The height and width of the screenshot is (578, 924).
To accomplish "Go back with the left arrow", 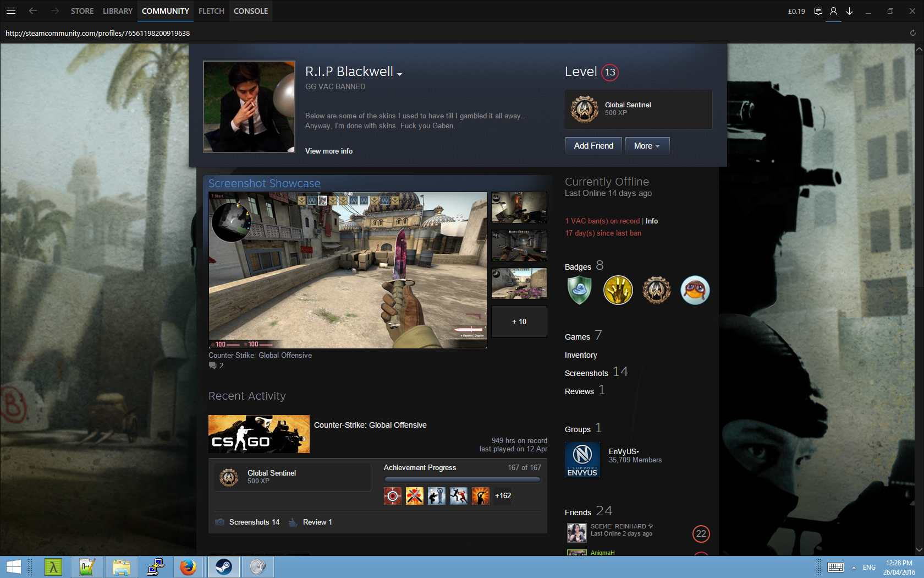I will (x=33, y=11).
